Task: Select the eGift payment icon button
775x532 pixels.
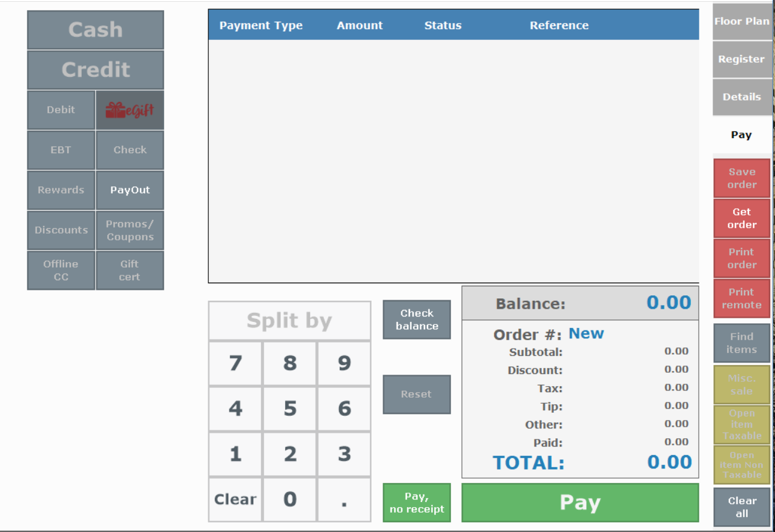Action: pyautogui.click(x=130, y=110)
